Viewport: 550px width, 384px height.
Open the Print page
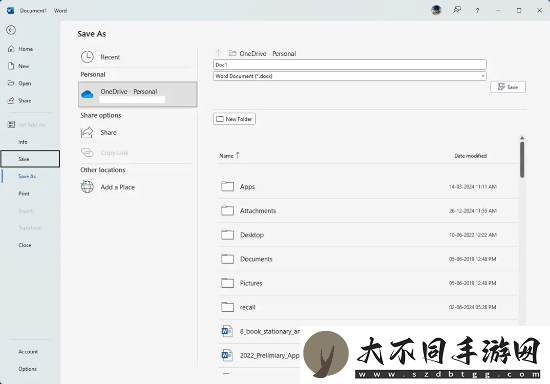click(24, 194)
